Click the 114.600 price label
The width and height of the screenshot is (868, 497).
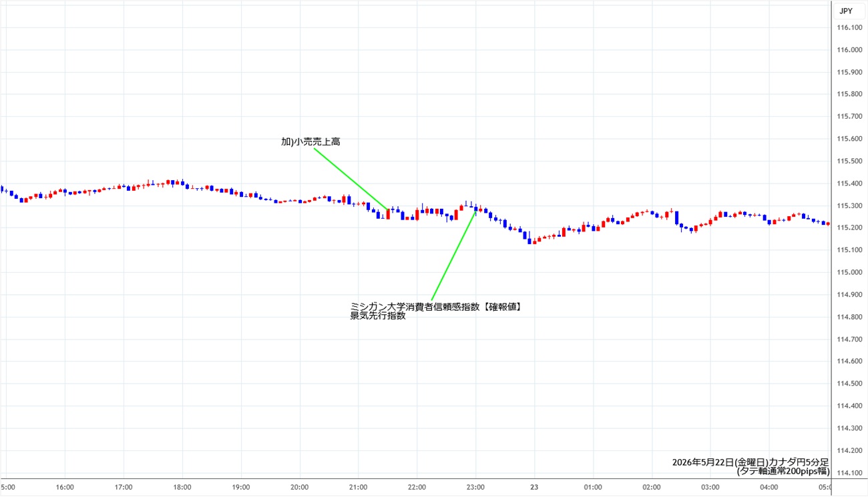(849, 362)
